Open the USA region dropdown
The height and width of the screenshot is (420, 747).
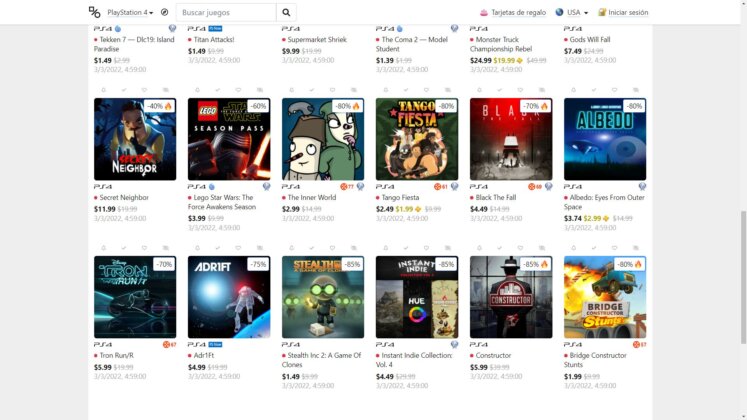pos(572,12)
